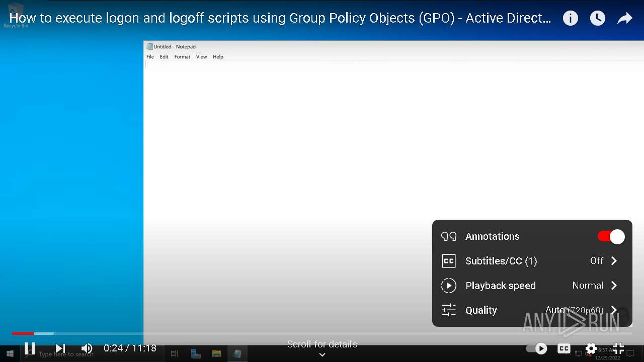
Task: Open the Quality submenu
Action: (x=532, y=310)
